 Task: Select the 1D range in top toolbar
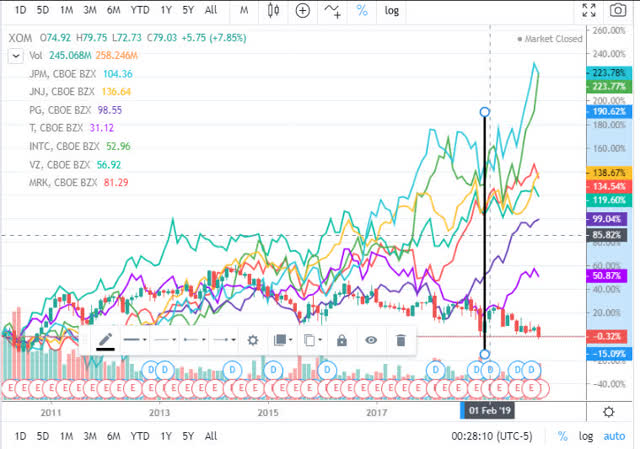click(20, 10)
